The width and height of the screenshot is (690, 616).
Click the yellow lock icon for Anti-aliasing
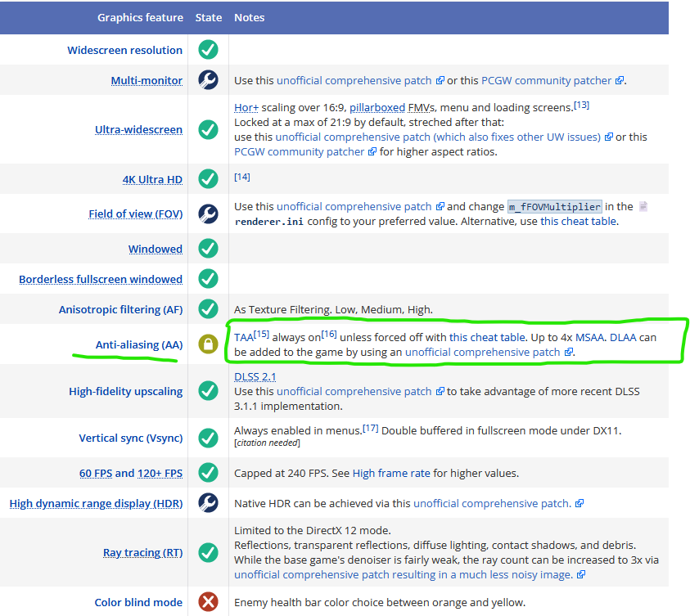click(x=208, y=344)
